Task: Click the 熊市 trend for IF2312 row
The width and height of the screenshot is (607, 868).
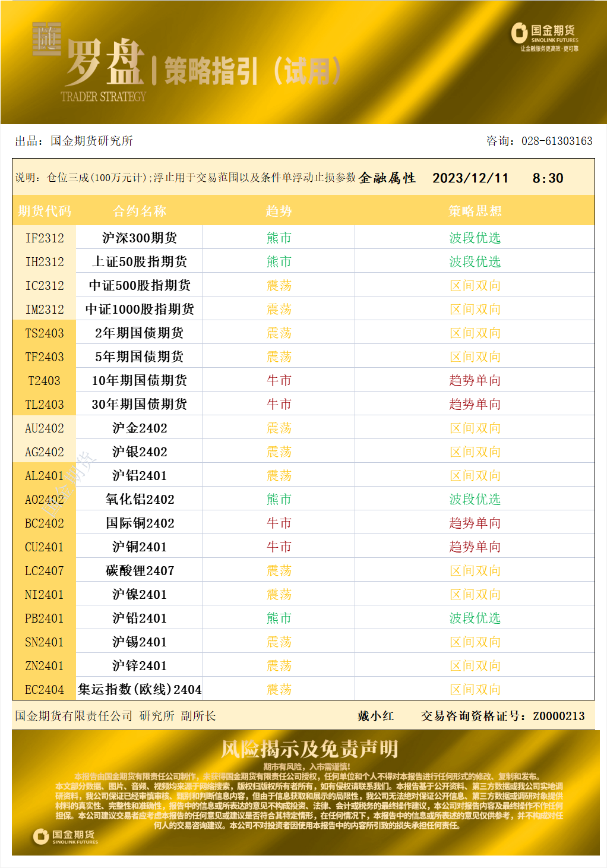Action: tap(279, 238)
